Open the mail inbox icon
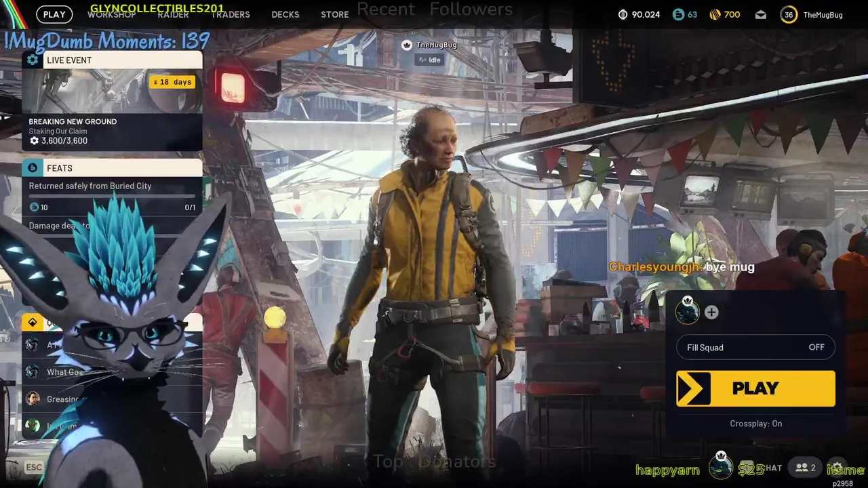Image resolution: width=868 pixels, height=488 pixels. pyautogui.click(x=761, y=14)
